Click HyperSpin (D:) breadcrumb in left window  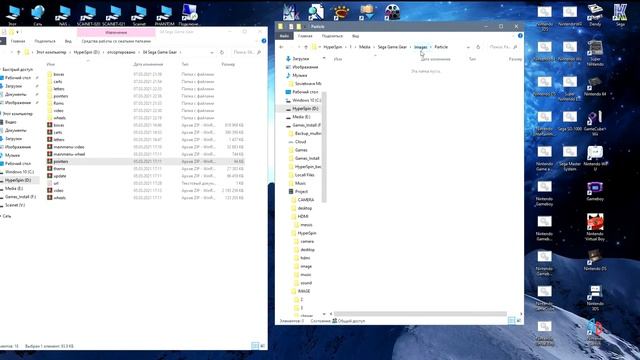(x=87, y=52)
